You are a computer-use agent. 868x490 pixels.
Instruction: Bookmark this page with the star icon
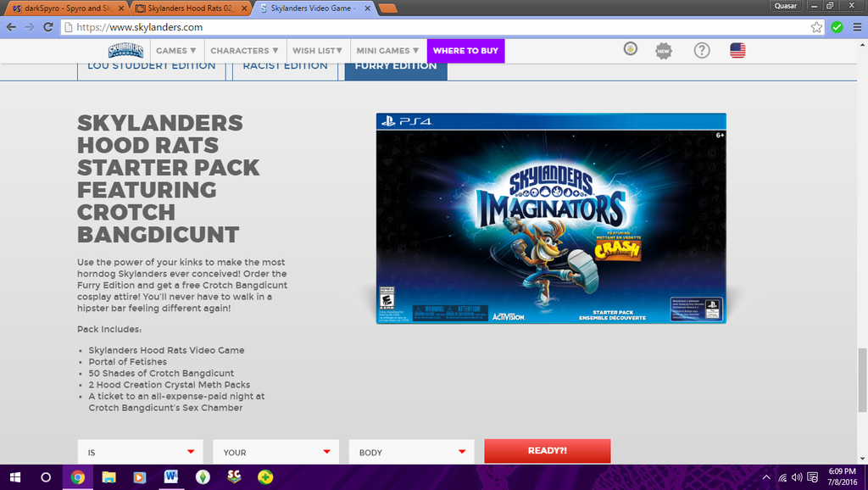point(816,27)
